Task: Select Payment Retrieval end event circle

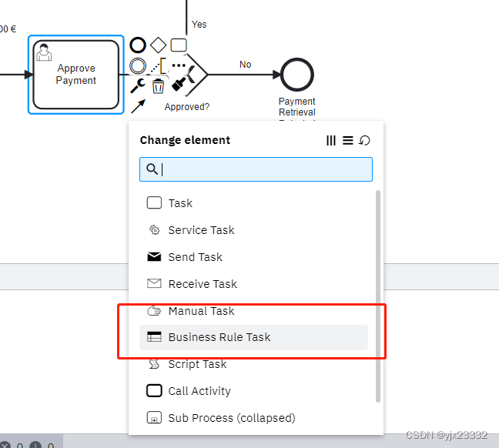Action: (297, 75)
